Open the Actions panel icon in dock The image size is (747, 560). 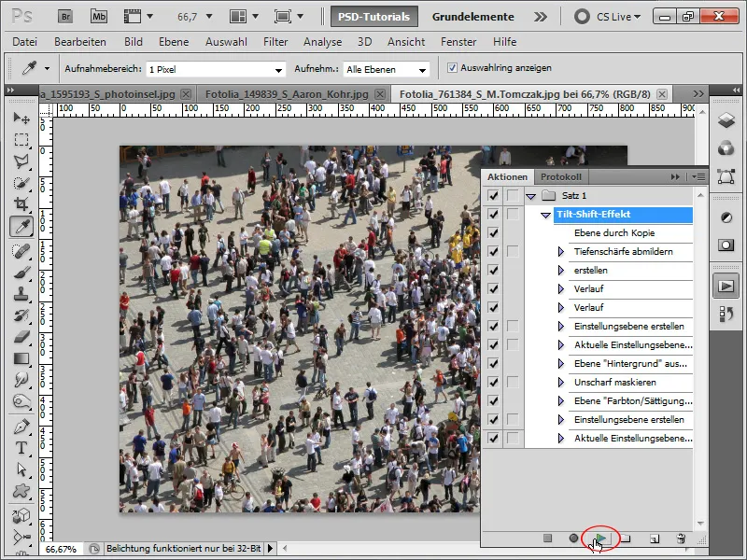(x=726, y=287)
